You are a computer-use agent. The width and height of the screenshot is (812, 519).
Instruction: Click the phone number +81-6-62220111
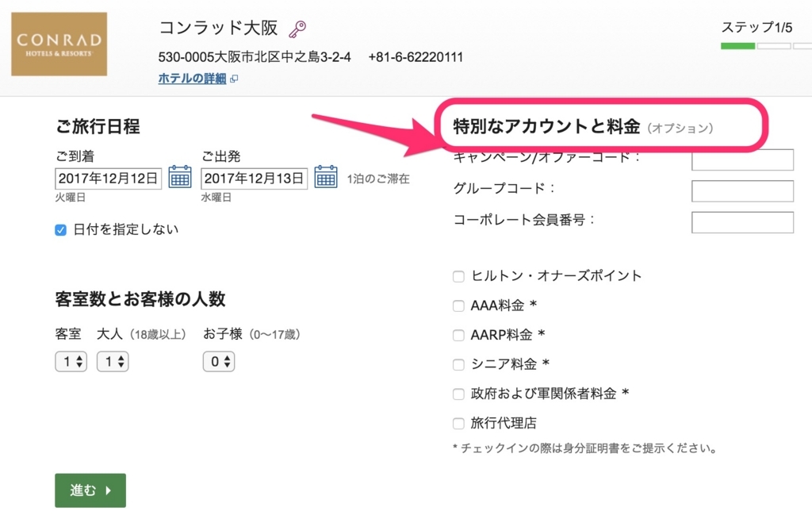coord(416,57)
